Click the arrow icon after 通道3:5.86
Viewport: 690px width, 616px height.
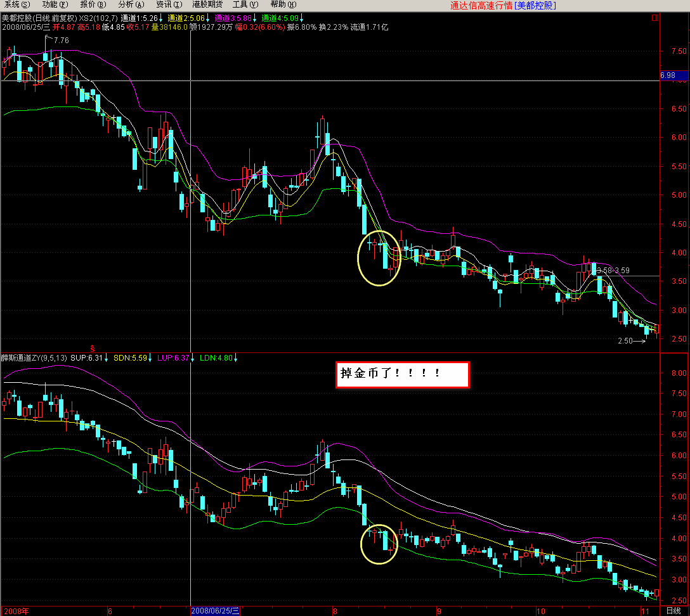255,18
